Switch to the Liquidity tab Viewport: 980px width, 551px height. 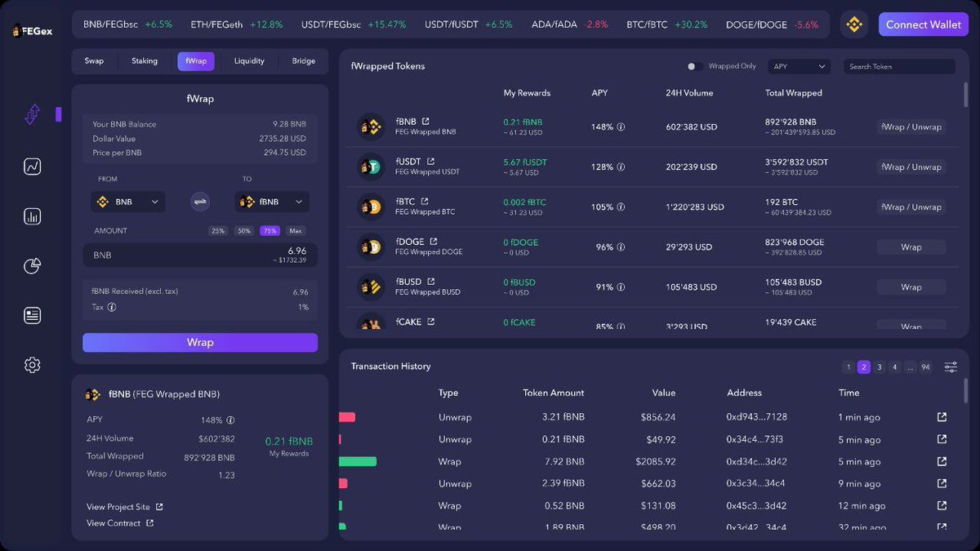pos(249,61)
